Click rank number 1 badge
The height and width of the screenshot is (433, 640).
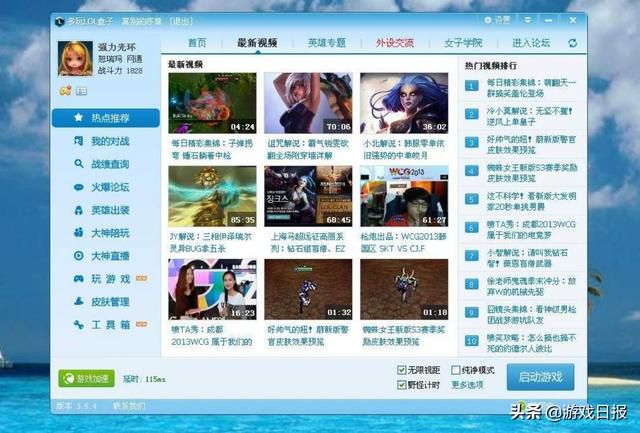472,86
